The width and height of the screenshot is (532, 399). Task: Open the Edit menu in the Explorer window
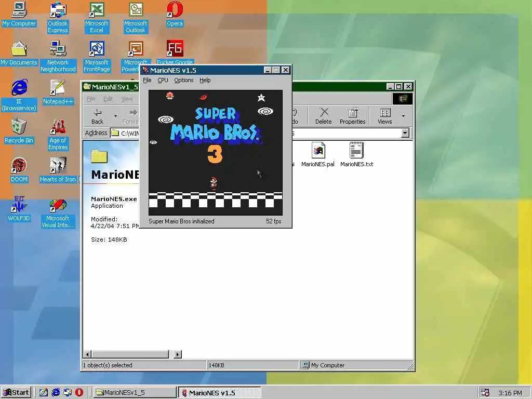[108, 99]
